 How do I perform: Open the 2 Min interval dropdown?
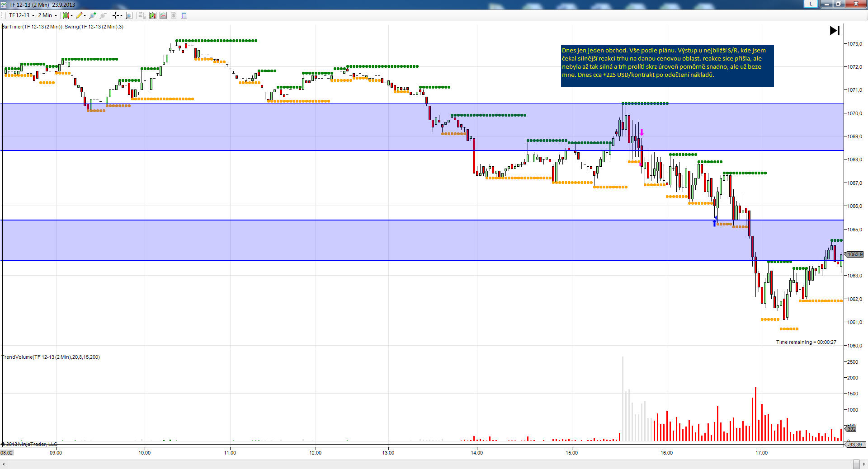pyautogui.click(x=47, y=15)
